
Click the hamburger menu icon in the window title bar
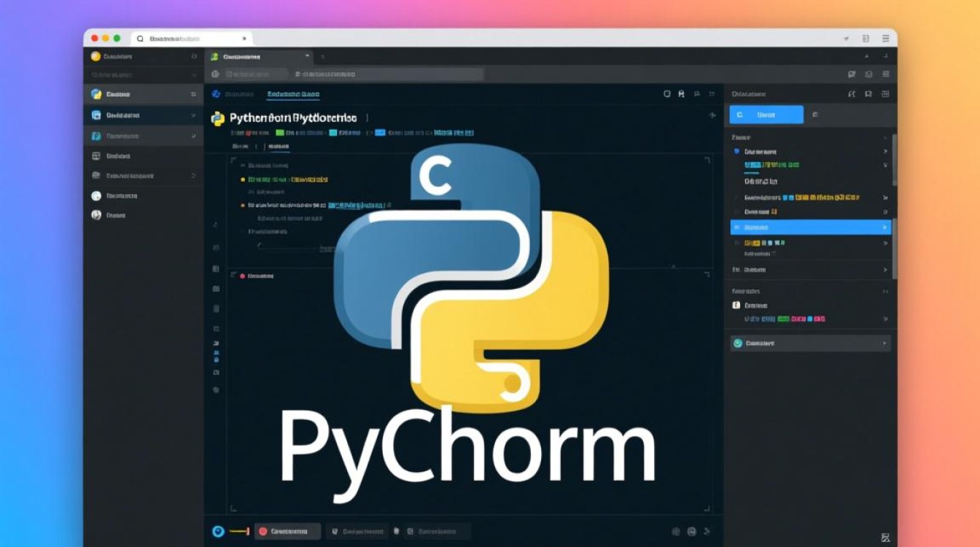click(x=885, y=38)
